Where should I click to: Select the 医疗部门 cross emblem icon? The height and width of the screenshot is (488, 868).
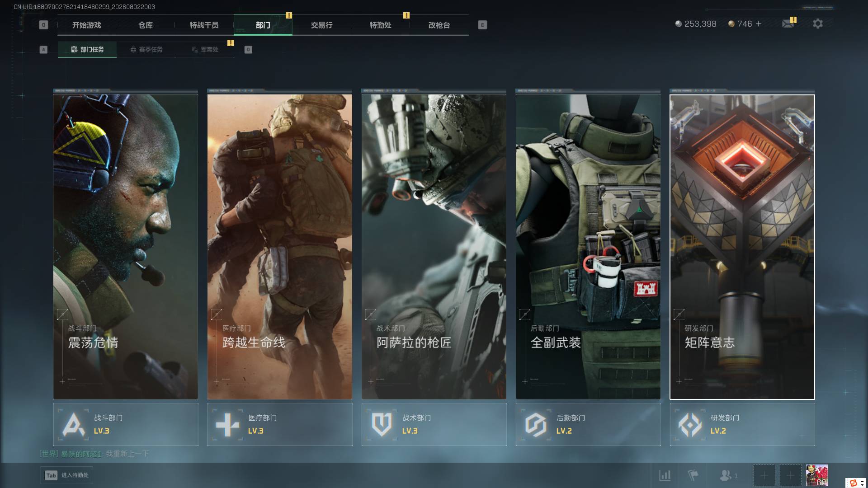click(x=227, y=425)
